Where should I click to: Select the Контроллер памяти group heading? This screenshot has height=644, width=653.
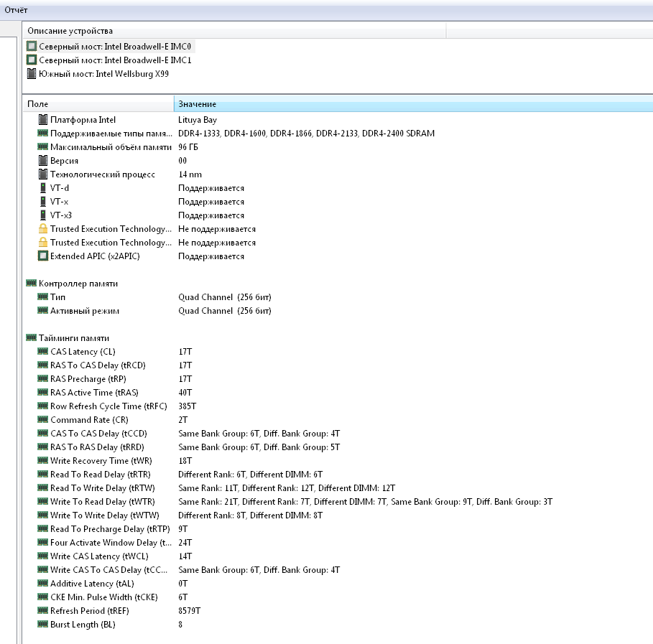pyautogui.click(x=78, y=284)
